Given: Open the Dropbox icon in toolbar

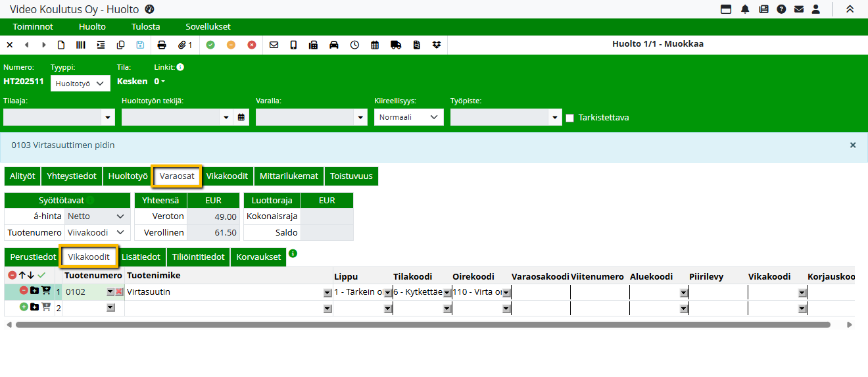Looking at the screenshot, I should coord(437,45).
